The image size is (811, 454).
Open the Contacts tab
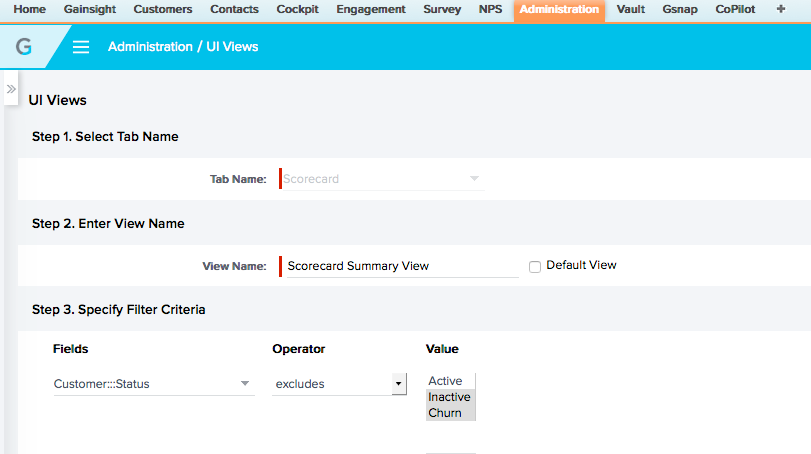tap(234, 9)
